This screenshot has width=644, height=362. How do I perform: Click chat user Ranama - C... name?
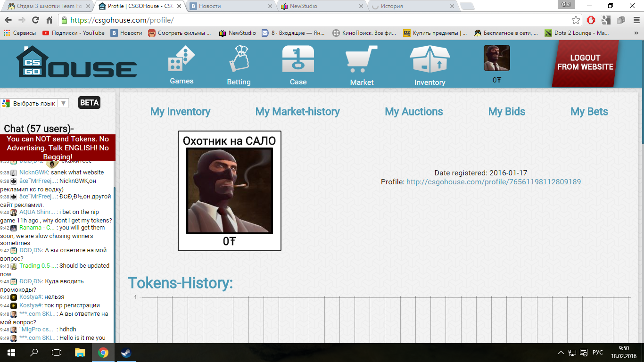coord(37,228)
